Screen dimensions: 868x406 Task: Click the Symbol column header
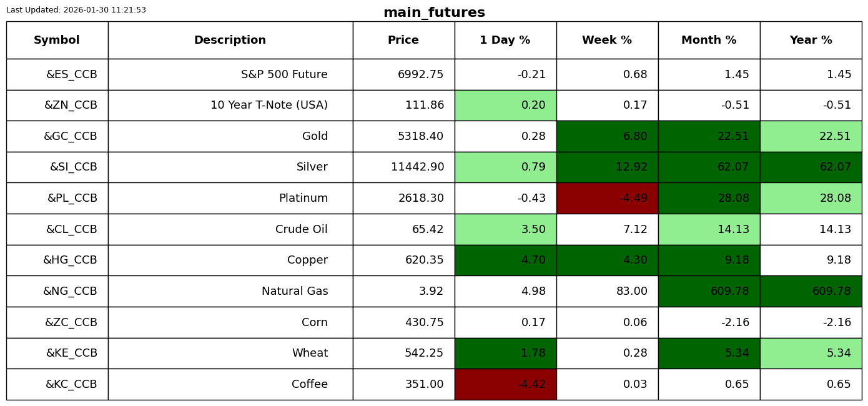tap(57, 41)
